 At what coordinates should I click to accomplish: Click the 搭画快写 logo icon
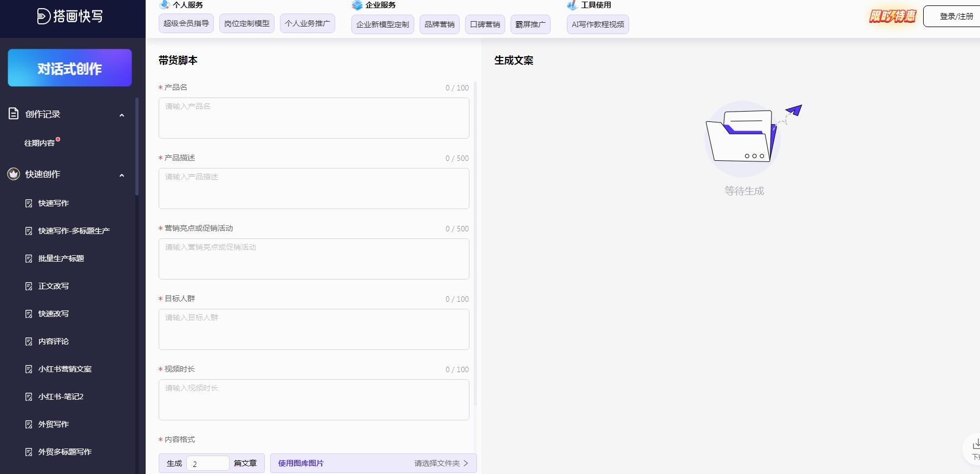tap(43, 16)
